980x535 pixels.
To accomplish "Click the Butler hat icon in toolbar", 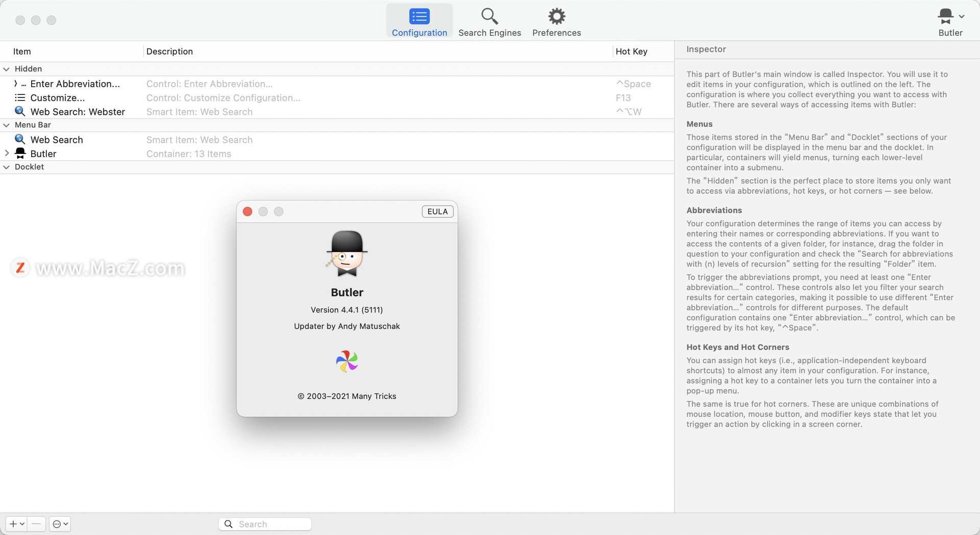I will 945,16.
